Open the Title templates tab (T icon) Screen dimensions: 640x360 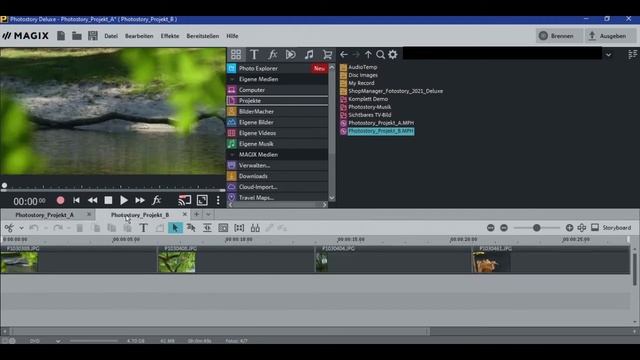pos(254,54)
